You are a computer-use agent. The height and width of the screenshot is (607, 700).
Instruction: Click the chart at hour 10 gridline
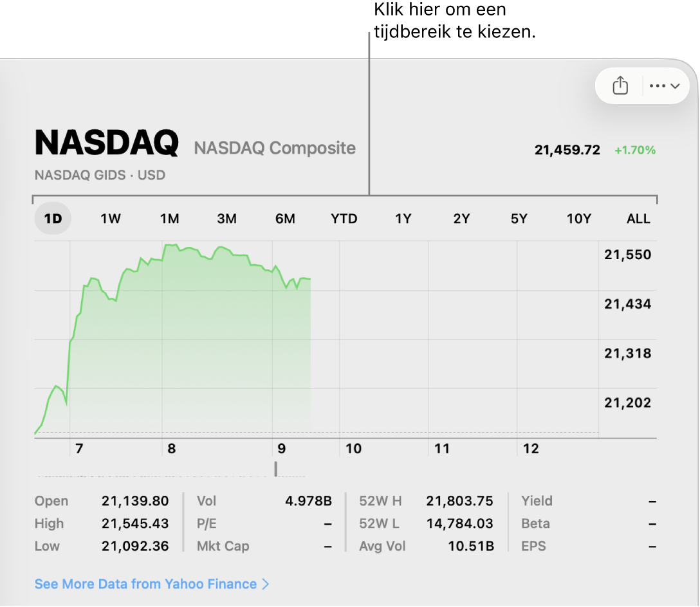(339, 340)
